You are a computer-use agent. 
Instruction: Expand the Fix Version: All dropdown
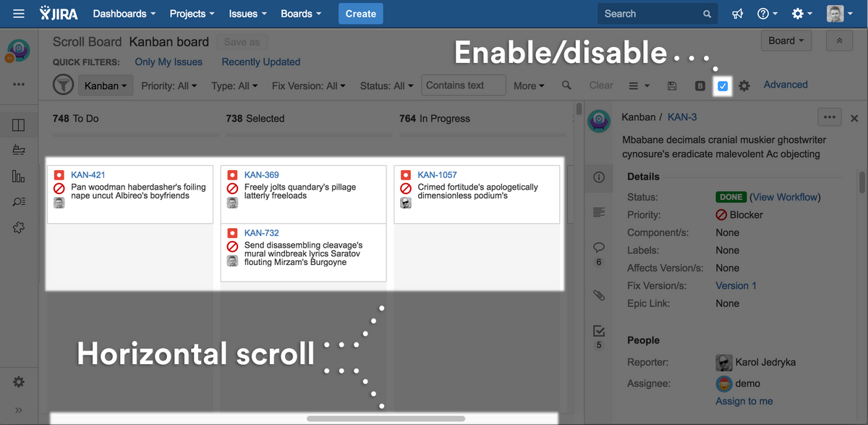[x=310, y=85]
